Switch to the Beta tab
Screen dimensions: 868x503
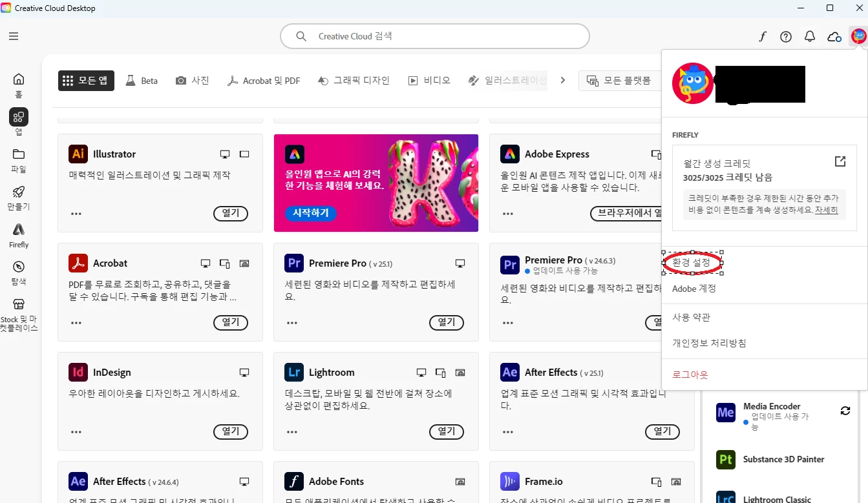[x=142, y=81]
